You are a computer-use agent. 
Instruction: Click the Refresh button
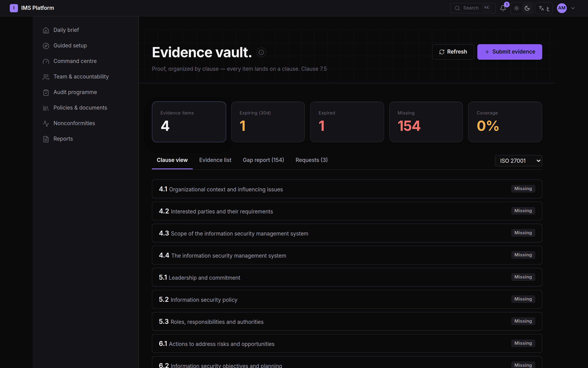[x=453, y=52]
